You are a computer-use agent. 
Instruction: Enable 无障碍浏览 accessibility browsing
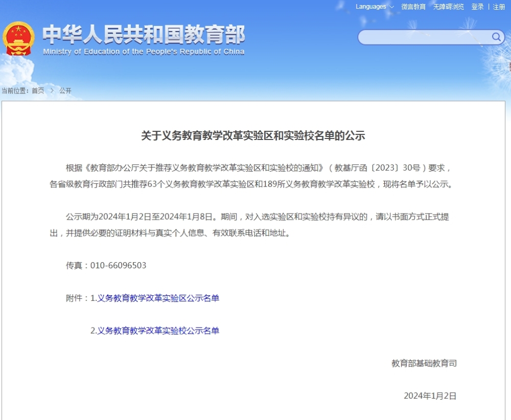point(449,7)
